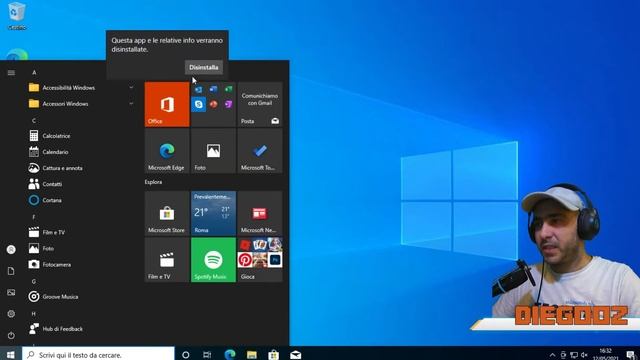Click the Esplora group heading

[x=153, y=182]
